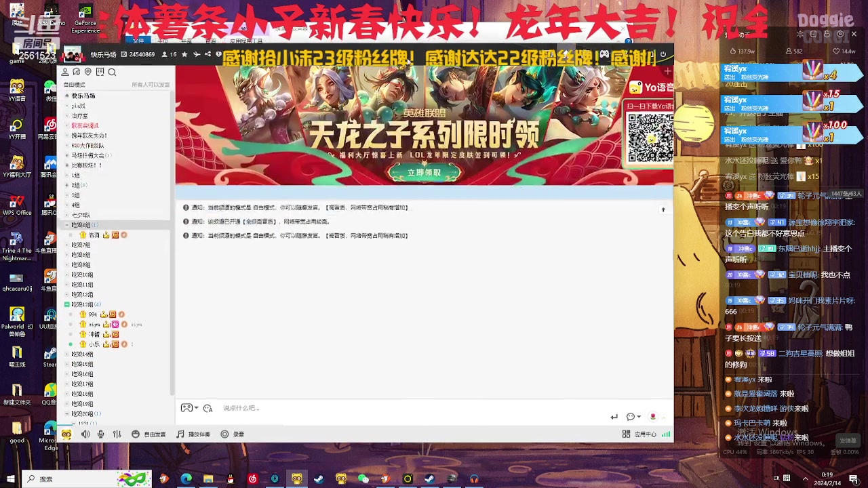Screen dimensions: 868x488
Task: Open the contacts person icon in the toolbar
Action: [65, 72]
